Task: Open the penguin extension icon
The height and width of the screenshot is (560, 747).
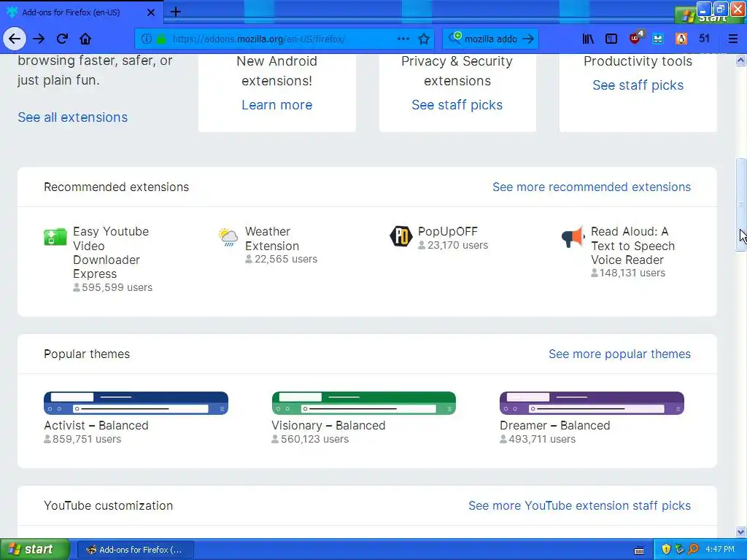Action: [x=681, y=39]
